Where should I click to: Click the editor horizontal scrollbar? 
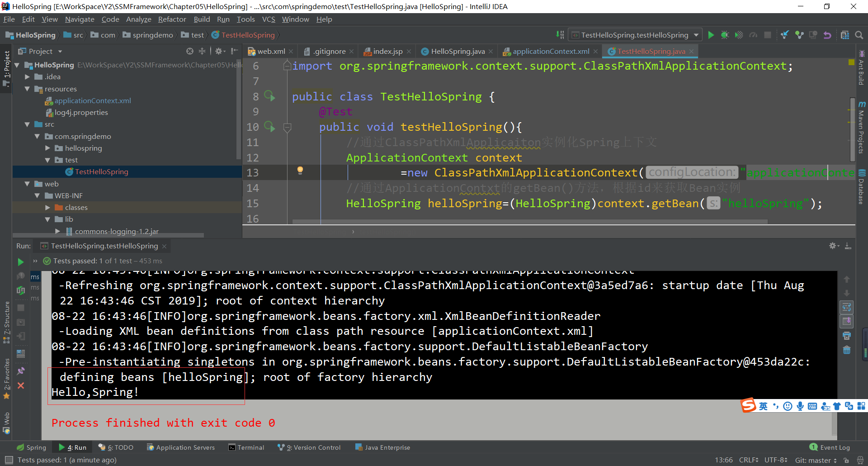tap(530, 222)
